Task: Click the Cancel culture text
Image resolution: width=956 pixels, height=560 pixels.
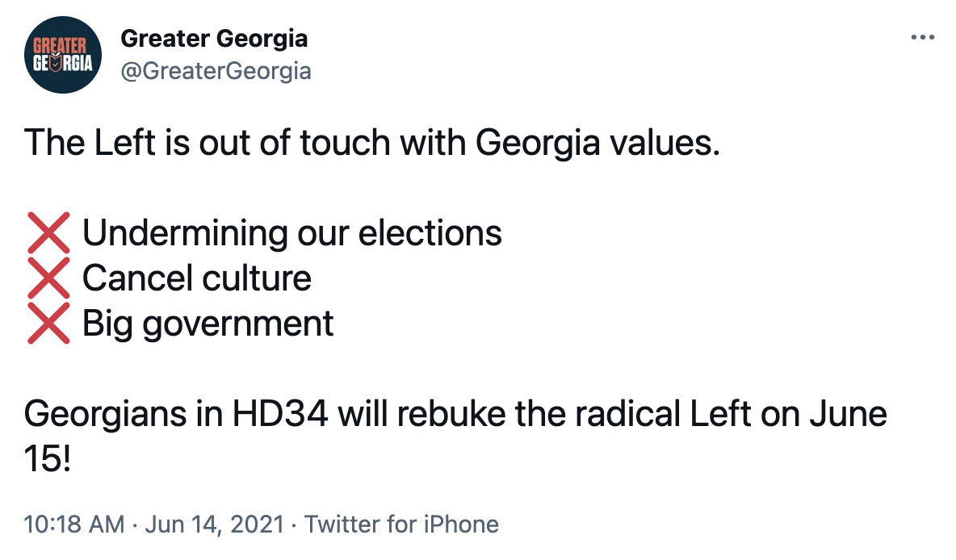Action: [x=197, y=278]
